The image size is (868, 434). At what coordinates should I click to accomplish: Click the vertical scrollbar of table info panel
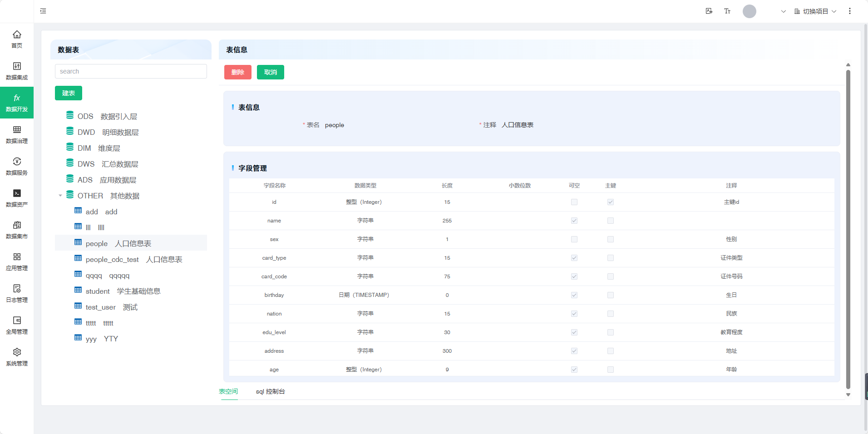coord(848,227)
